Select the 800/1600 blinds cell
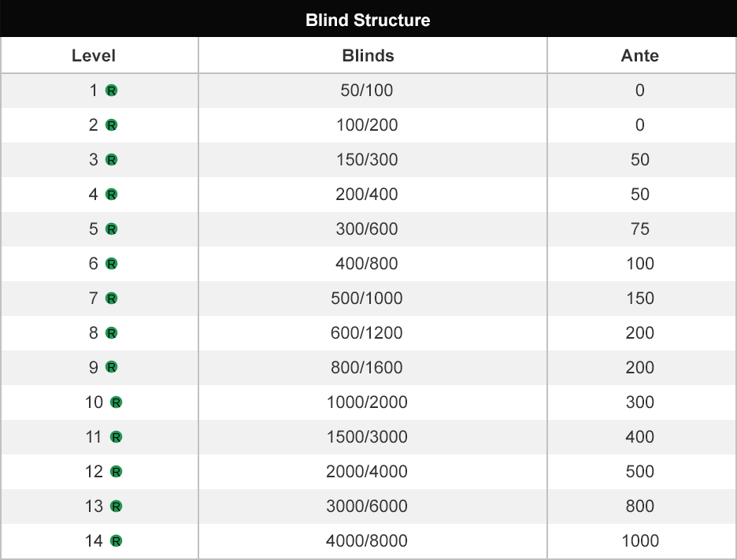The image size is (737, 560). coord(367,368)
